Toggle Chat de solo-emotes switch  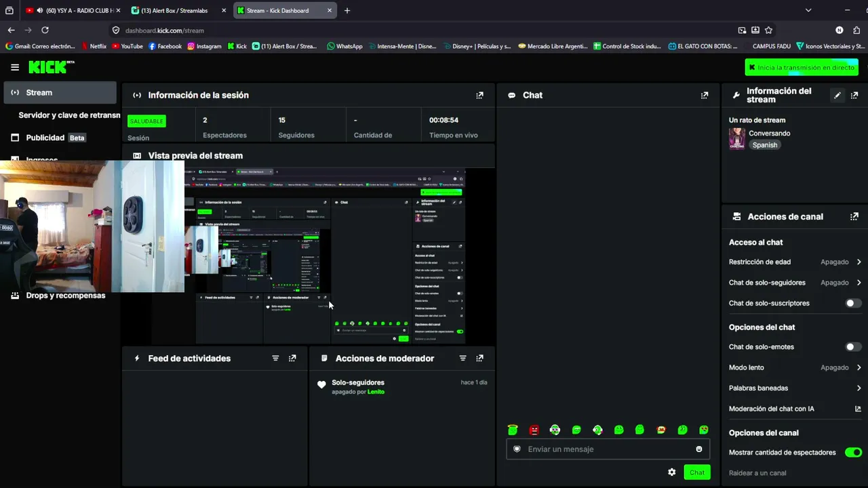853,347
